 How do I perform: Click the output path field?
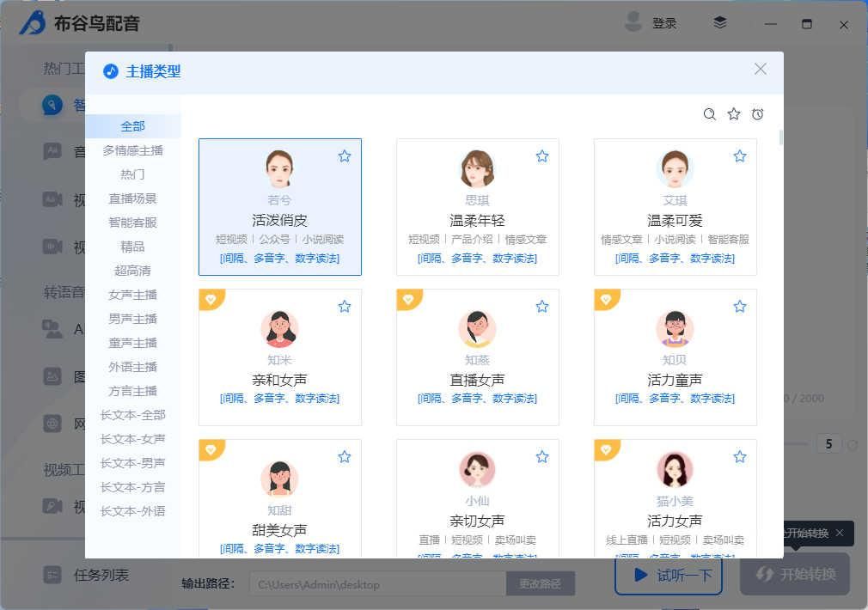point(378,584)
